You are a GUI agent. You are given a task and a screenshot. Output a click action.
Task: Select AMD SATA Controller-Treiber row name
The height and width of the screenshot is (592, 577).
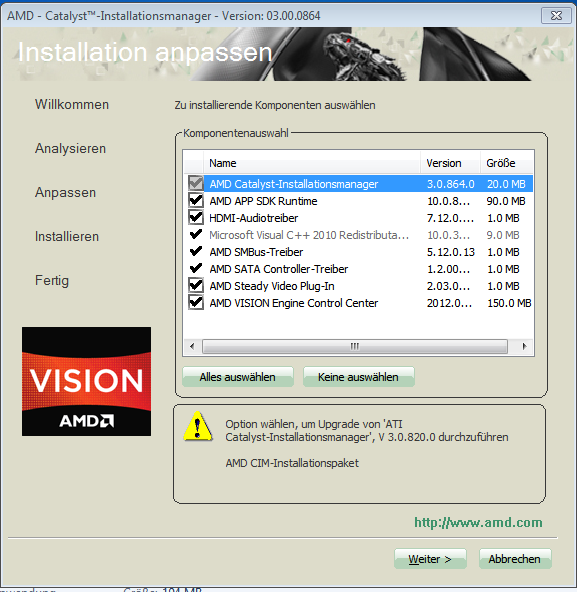[x=279, y=269]
